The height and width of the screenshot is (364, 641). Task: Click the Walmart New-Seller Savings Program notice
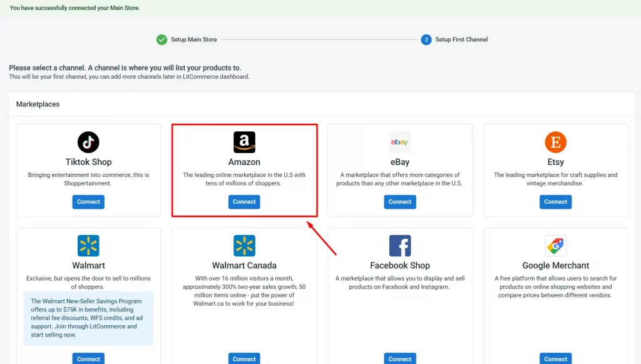click(x=88, y=317)
